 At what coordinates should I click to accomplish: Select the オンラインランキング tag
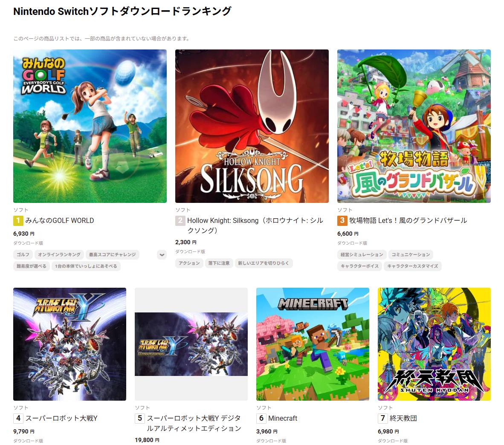[x=59, y=255]
